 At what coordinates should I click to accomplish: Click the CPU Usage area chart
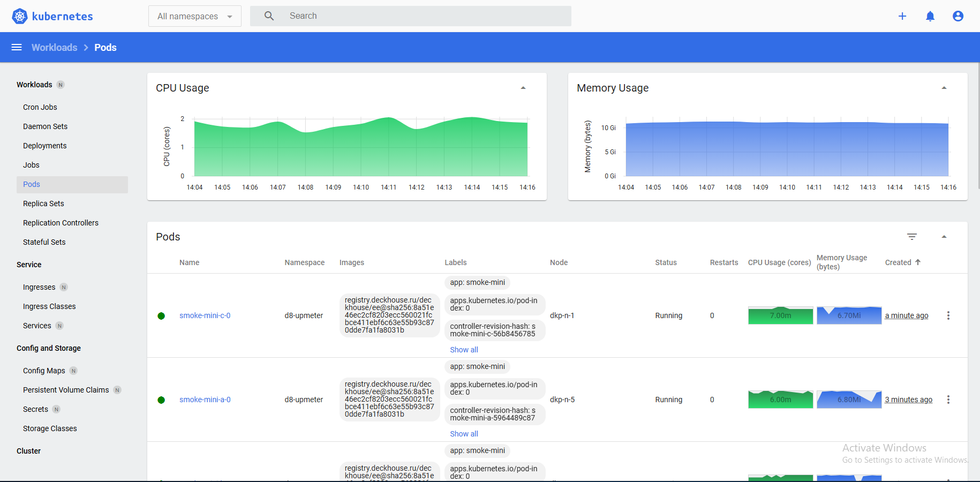(x=361, y=147)
